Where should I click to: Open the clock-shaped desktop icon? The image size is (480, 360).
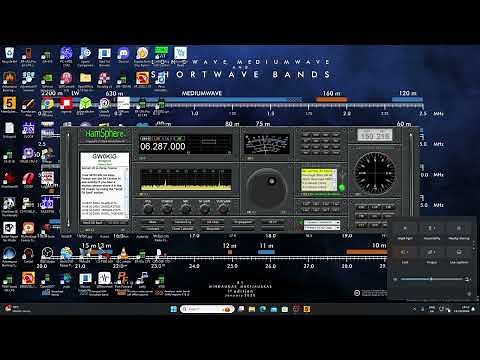coord(47,255)
